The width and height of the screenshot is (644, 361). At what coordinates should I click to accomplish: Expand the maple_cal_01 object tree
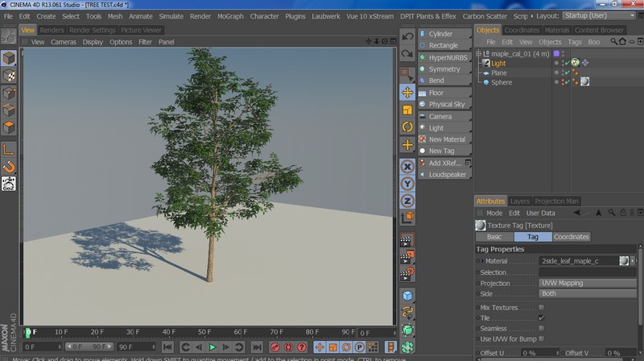[478, 53]
